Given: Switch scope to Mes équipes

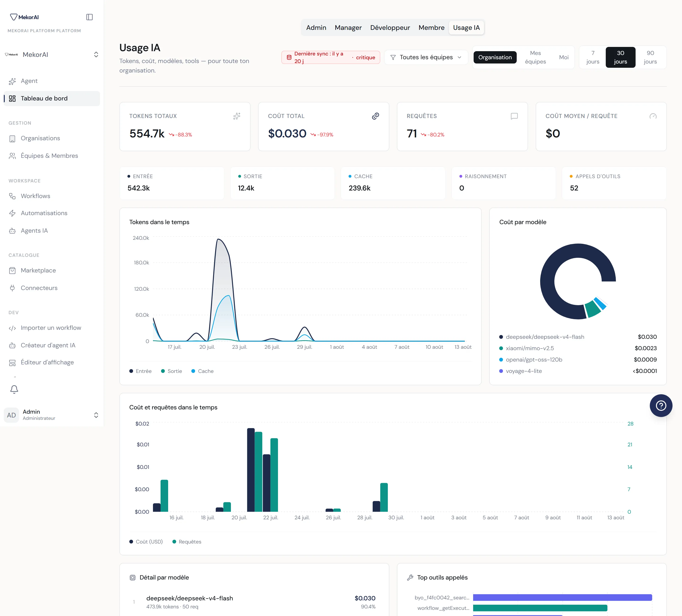Looking at the screenshot, I should [535, 58].
